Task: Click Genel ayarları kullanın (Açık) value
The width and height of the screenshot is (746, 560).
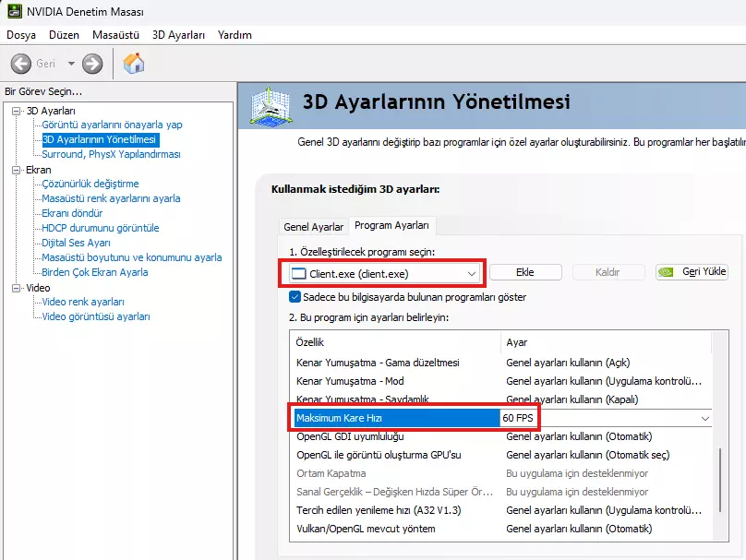Action: pyautogui.click(x=568, y=363)
